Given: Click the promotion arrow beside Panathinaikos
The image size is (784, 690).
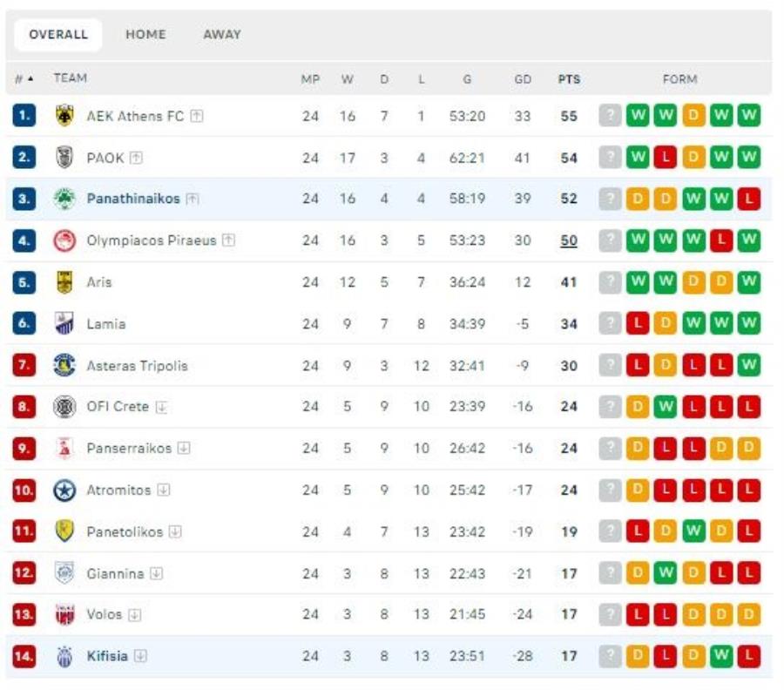Looking at the screenshot, I should point(192,199).
